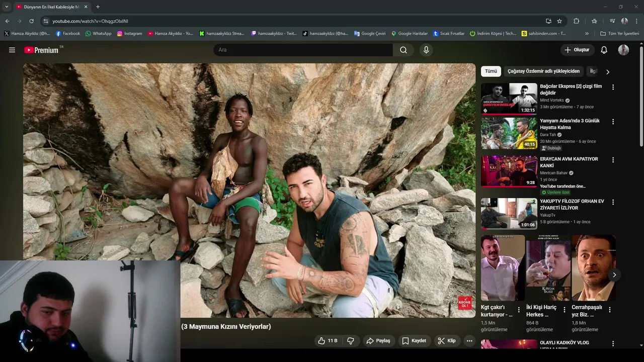Open the Facebook bookmark
644x362 pixels.
pos(68,34)
